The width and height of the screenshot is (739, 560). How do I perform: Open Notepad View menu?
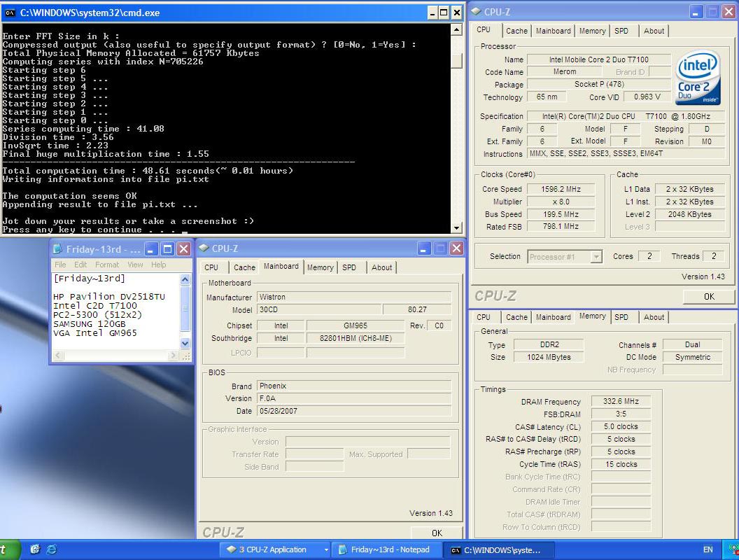[x=135, y=265]
